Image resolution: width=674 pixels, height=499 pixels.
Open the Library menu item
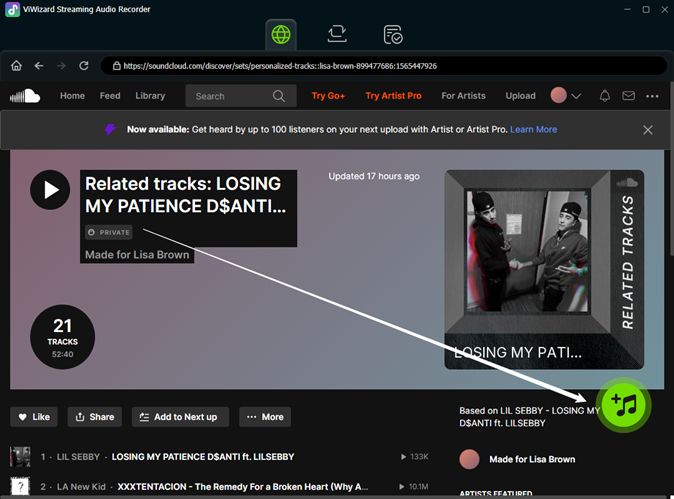point(150,96)
